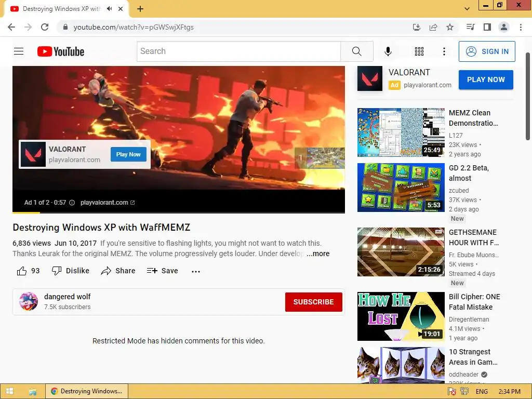The height and width of the screenshot is (399, 532).
Task: Open GETHSEMANE HOUR video thumbnail
Action: point(401,252)
